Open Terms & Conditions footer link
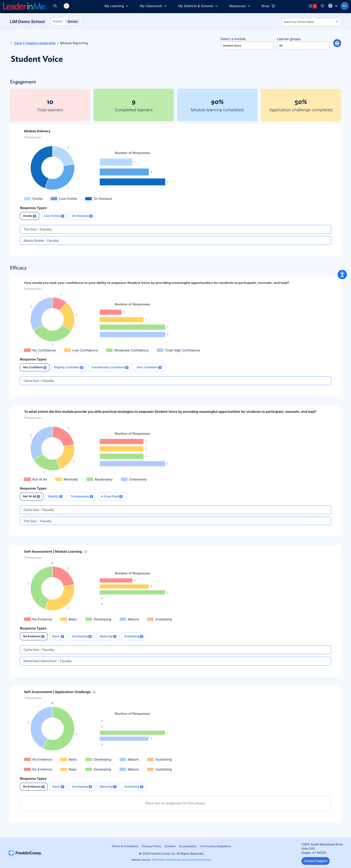Viewport: 351px width, 868px height. [125, 846]
